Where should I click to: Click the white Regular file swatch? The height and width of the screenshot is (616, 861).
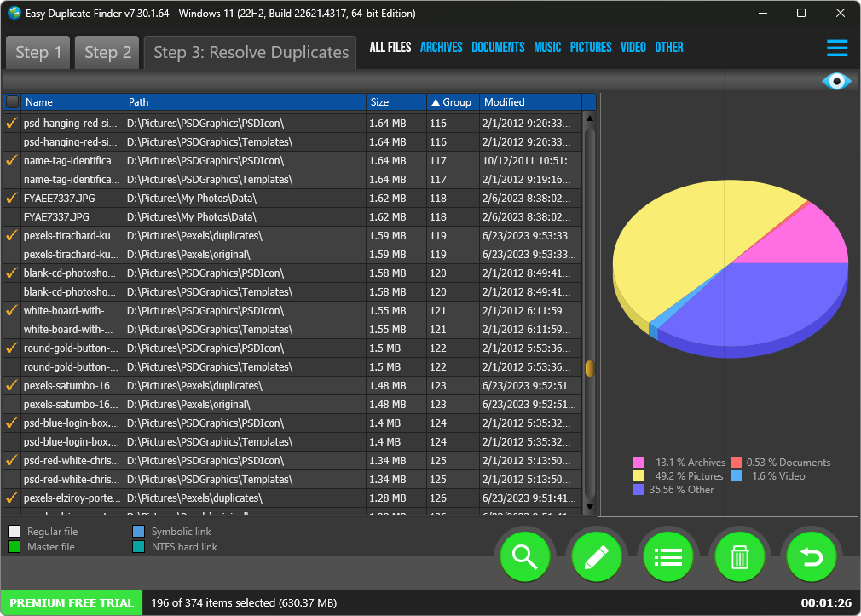[14, 532]
